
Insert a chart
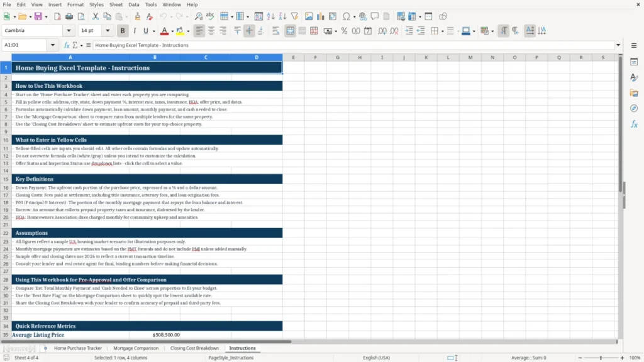click(x=321, y=16)
